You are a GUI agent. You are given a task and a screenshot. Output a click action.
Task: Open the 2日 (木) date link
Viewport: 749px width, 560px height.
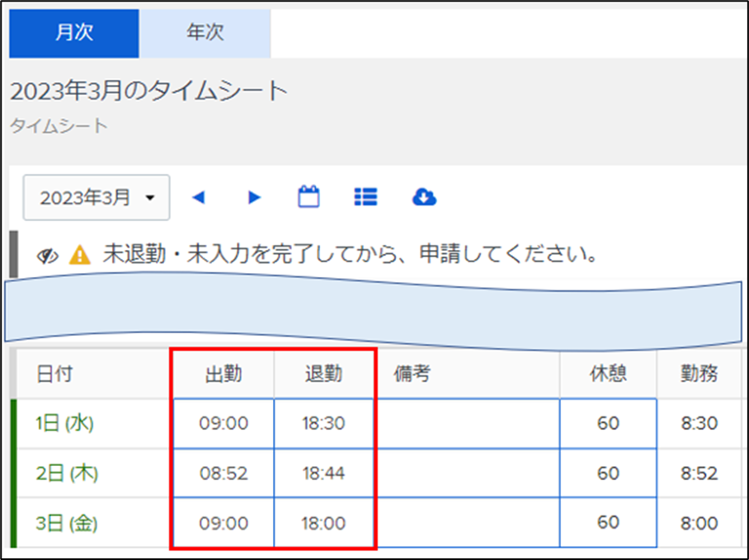pyautogui.click(x=67, y=473)
